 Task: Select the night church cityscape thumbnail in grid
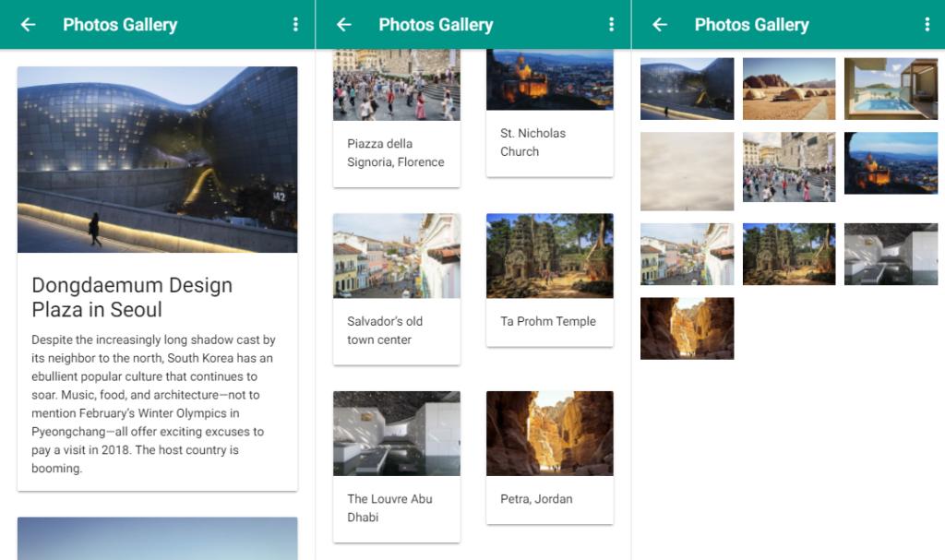tap(891, 162)
